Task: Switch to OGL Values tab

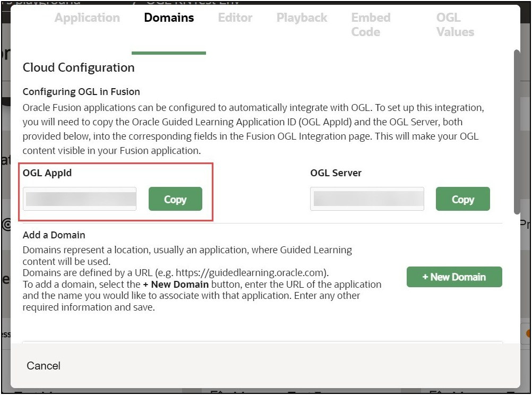Action: (455, 25)
